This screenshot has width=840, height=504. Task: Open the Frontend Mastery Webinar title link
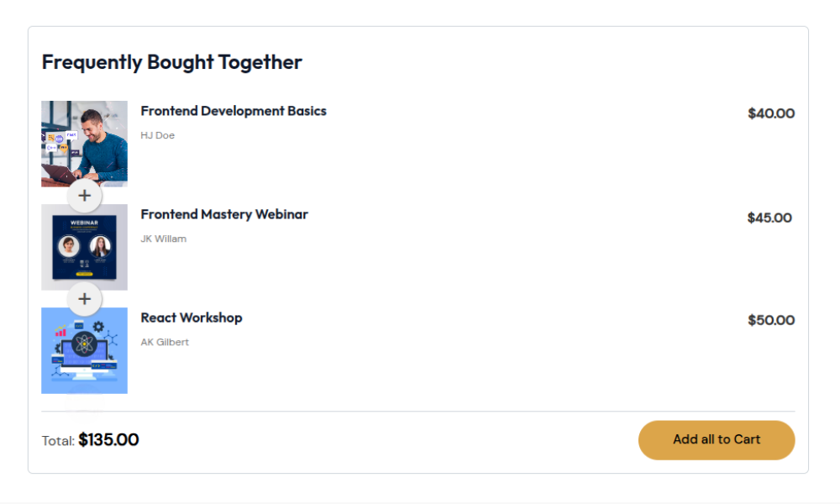click(224, 214)
